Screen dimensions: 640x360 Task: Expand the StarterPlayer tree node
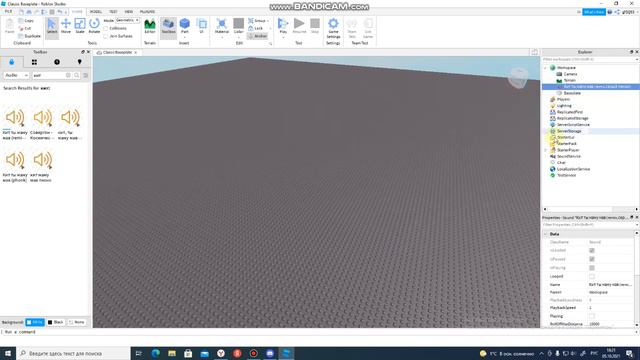(546, 150)
